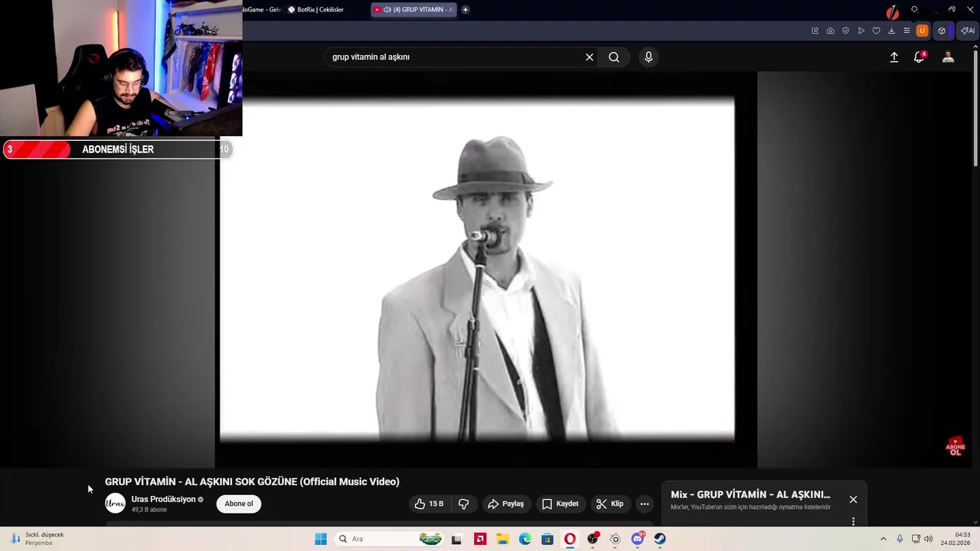Open the Opera AI assistant button
Screen dimensions: 980x551
coord(968,31)
